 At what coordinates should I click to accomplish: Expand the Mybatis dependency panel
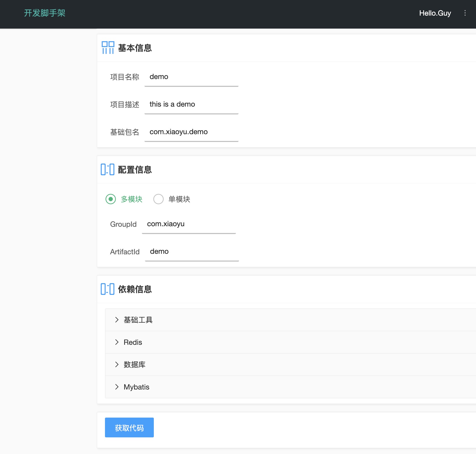click(x=290, y=387)
